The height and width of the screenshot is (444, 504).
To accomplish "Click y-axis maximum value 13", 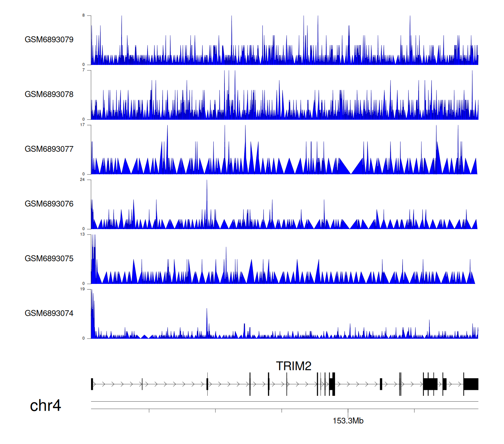I will [82, 234].
